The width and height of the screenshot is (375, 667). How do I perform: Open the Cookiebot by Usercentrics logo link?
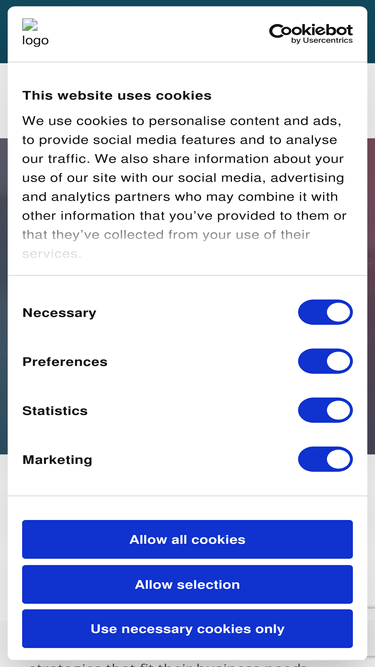pos(311,34)
